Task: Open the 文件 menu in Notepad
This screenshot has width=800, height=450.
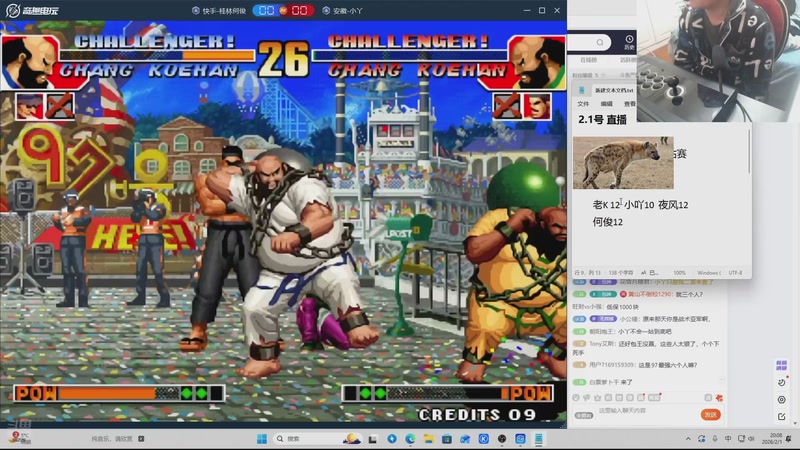Action: (583, 104)
